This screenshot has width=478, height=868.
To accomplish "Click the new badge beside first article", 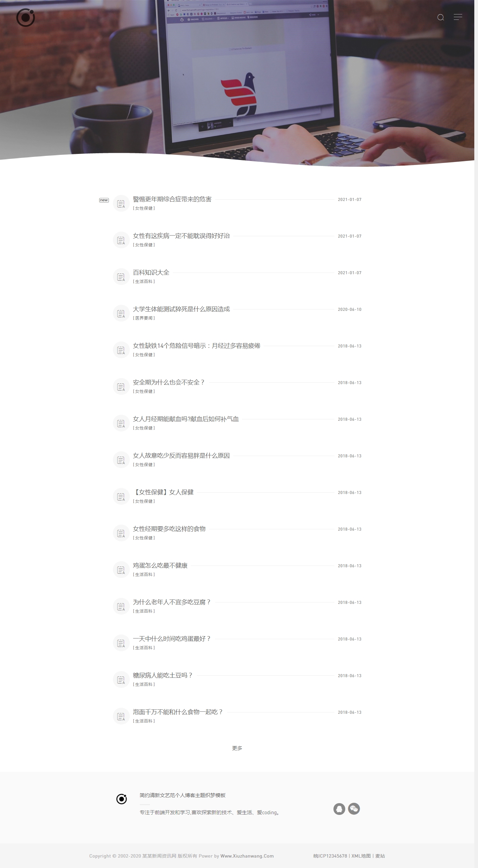I will pos(104,200).
